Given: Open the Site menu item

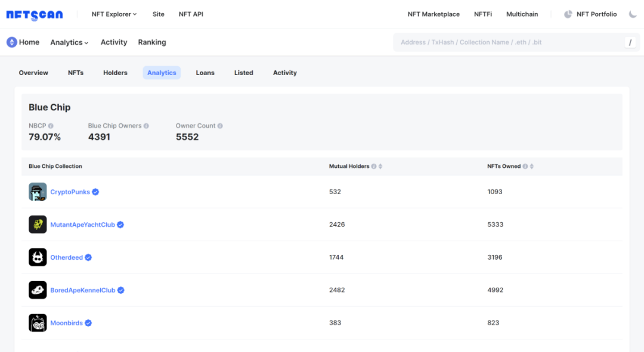Looking at the screenshot, I should [x=159, y=14].
